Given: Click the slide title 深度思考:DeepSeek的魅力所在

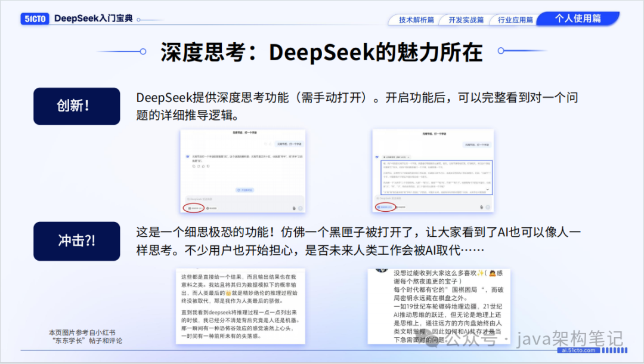Looking at the screenshot, I should click(x=321, y=52).
